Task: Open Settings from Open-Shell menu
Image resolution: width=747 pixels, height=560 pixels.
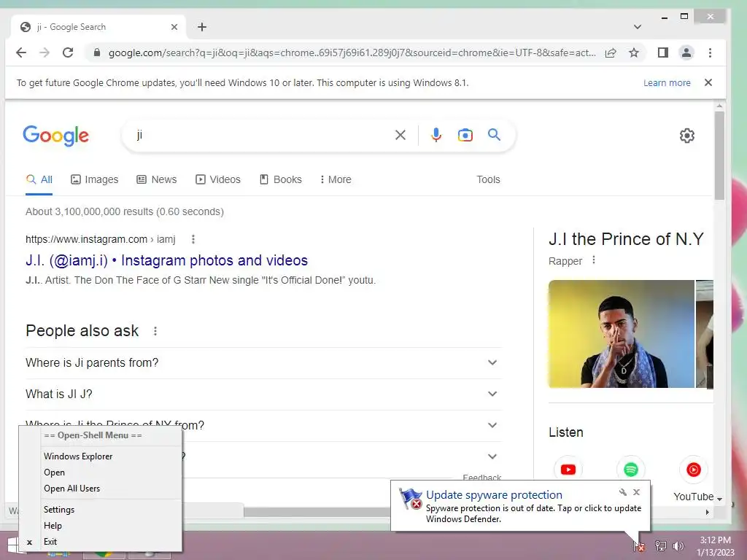Action: pos(59,510)
